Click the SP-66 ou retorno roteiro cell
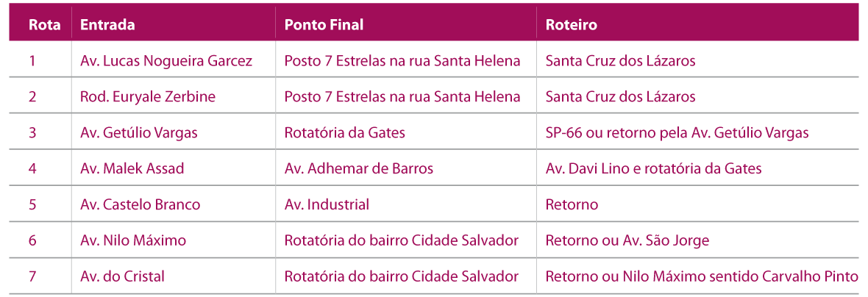 coord(677,133)
